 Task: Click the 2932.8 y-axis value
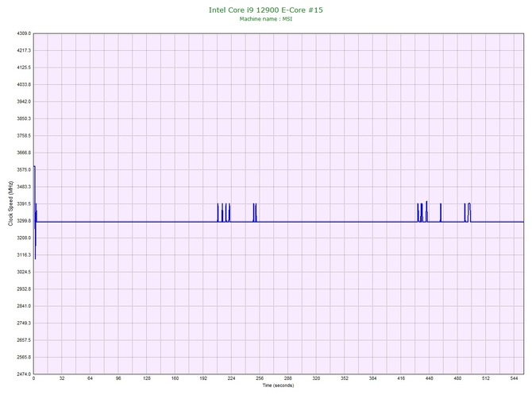pos(24,289)
